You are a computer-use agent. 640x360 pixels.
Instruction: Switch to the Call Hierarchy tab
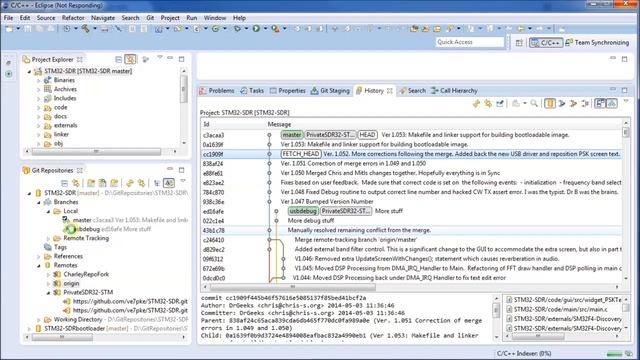[454, 91]
